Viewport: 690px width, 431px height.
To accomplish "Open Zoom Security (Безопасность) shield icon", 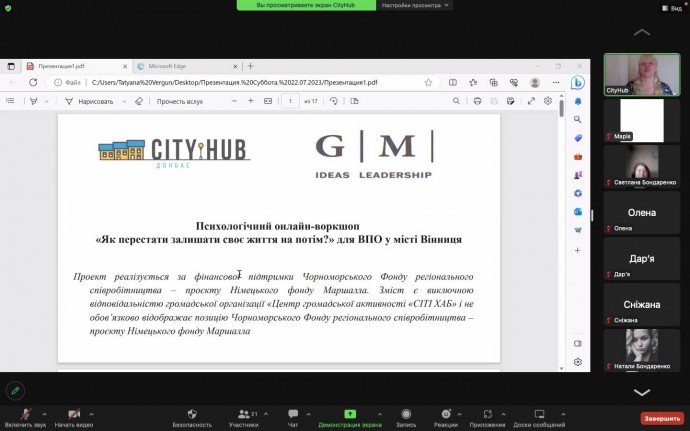I will click(x=191, y=413).
